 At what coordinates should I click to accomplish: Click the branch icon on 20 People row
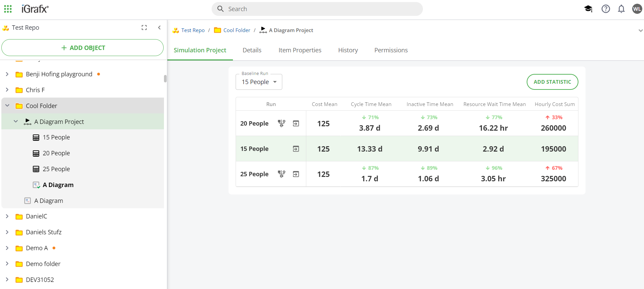pos(281,124)
